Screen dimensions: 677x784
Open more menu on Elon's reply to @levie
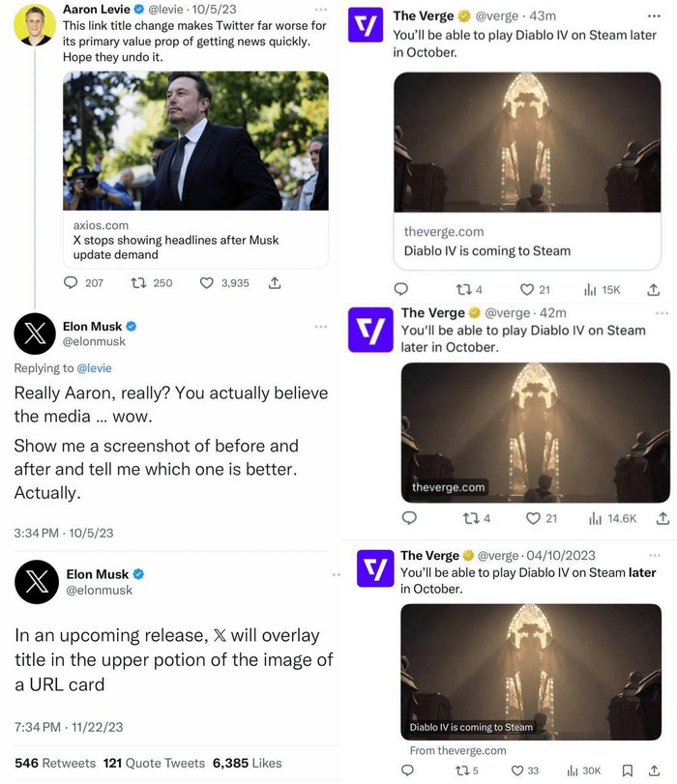click(x=320, y=327)
